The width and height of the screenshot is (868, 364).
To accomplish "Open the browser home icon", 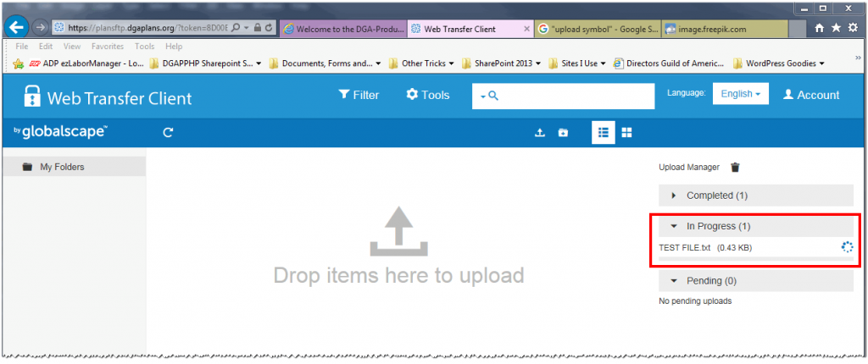I will [819, 28].
